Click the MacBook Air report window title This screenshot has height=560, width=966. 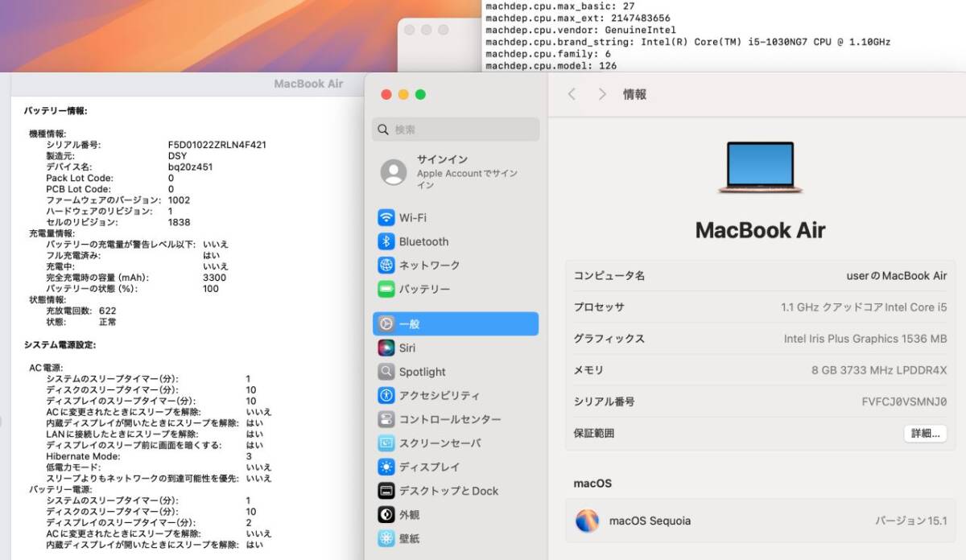click(x=308, y=84)
